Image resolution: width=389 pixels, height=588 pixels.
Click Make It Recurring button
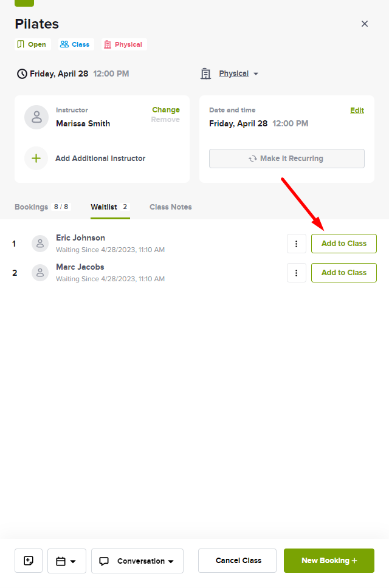[x=287, y=159]
